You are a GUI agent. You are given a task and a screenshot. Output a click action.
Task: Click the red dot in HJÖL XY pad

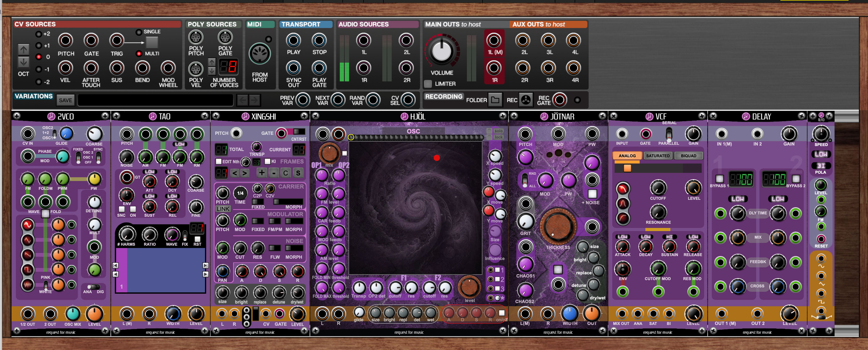[x=437, y=158]
